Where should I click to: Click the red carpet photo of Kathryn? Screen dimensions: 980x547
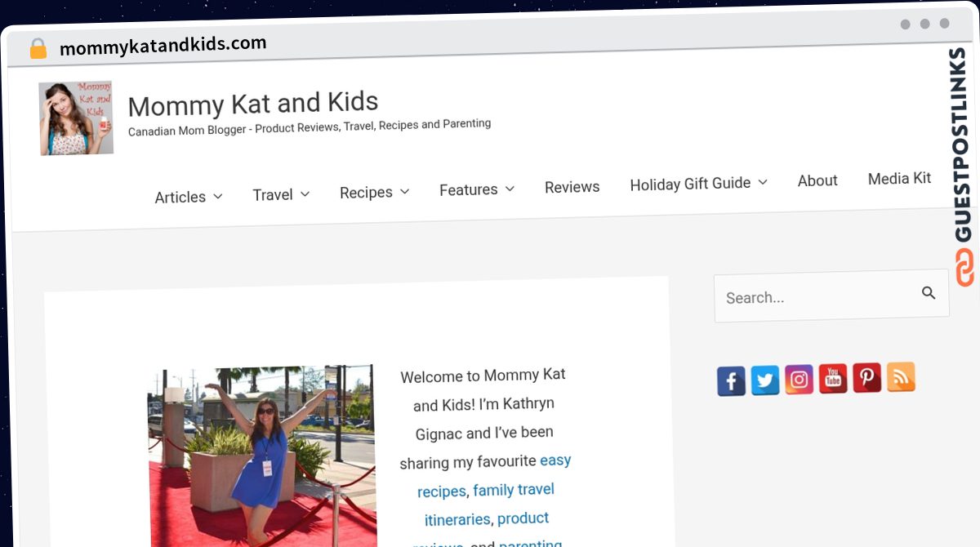[x=262, y=457]
